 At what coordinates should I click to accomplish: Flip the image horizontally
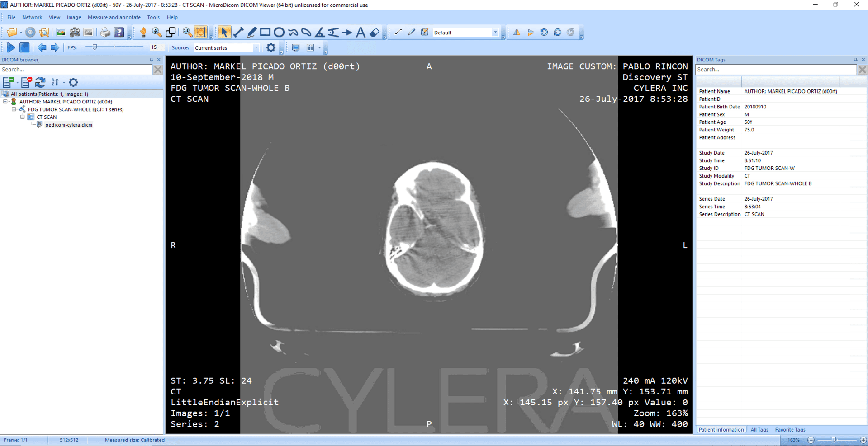tap(517, 32)
